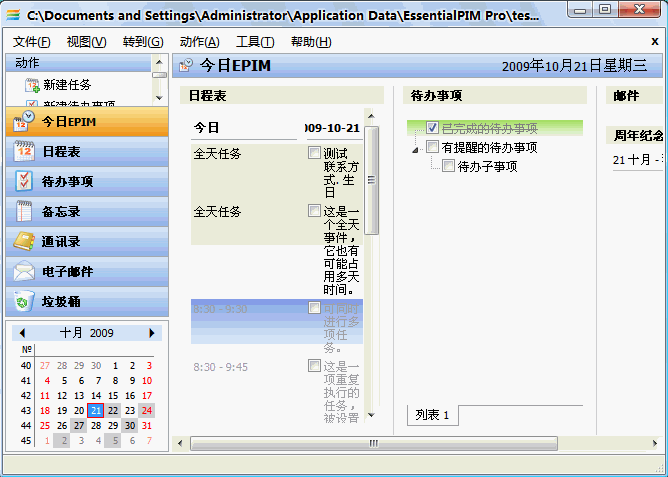Open the 动作(A) menu
The image size is (668, 477).
coord(199,42)
